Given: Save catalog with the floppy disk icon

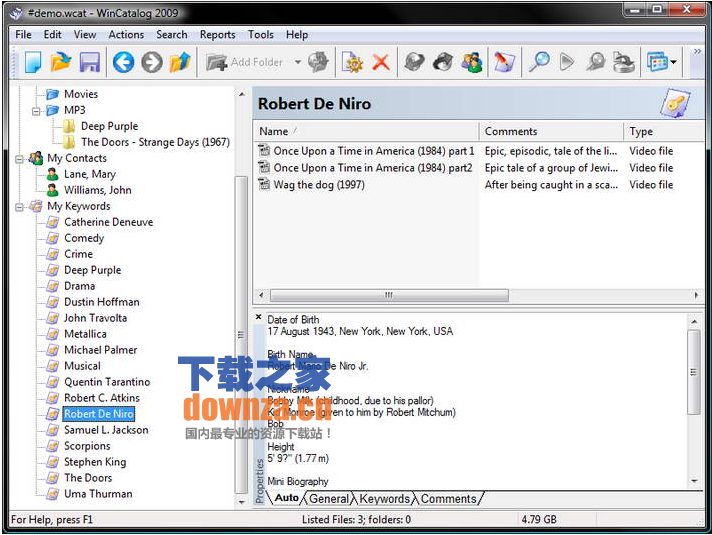Looking at the screenshot, I should tap(89, 62).
